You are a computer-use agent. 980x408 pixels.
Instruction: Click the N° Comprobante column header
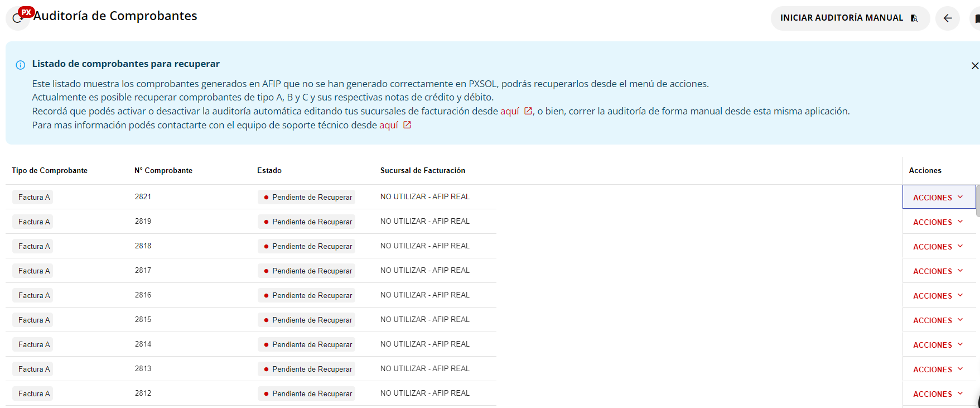(x=163, y=171)
